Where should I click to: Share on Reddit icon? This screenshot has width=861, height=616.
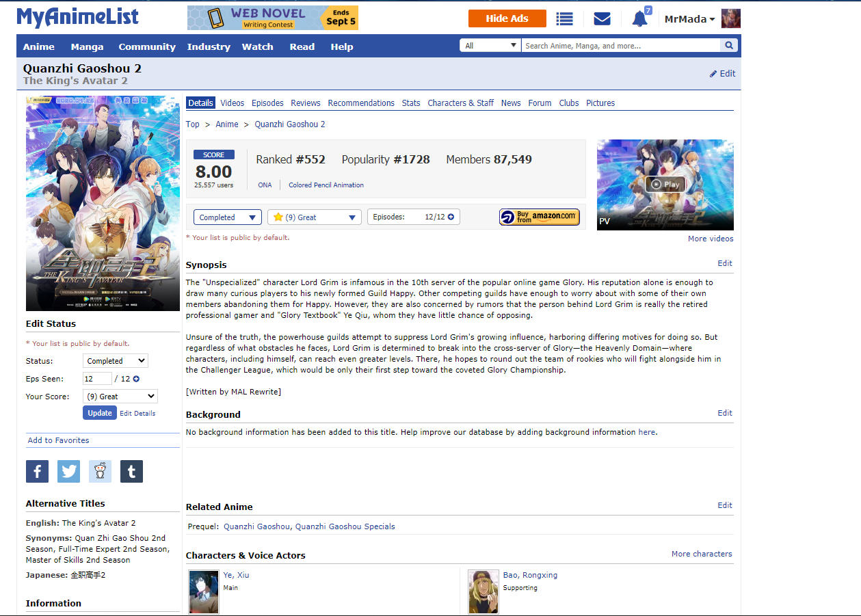100,471
